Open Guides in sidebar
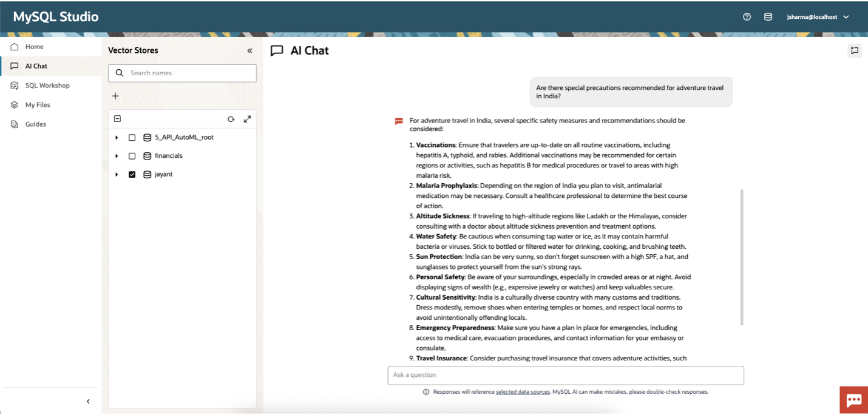Viewport: 868px width, 415px height. coord(51,124)
